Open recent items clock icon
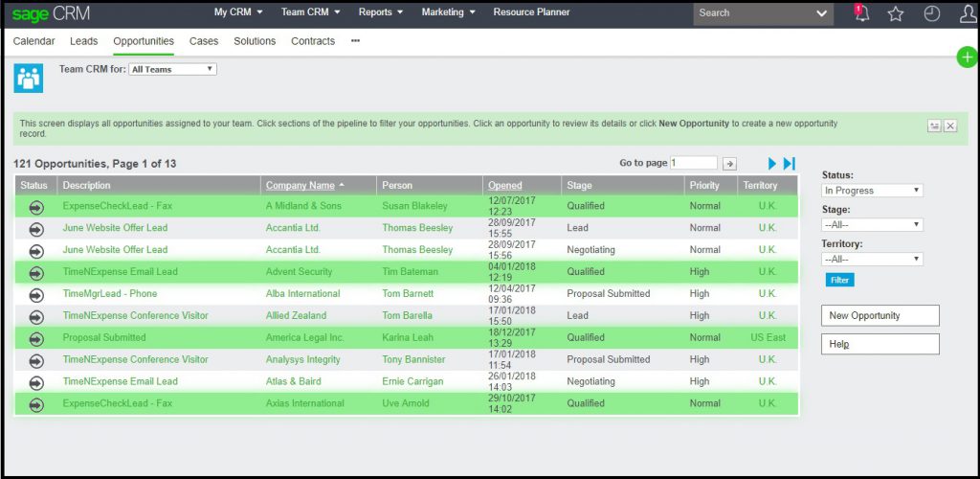Image resolution: width=980 pixels, height=479 pixels. pos(932,13)
